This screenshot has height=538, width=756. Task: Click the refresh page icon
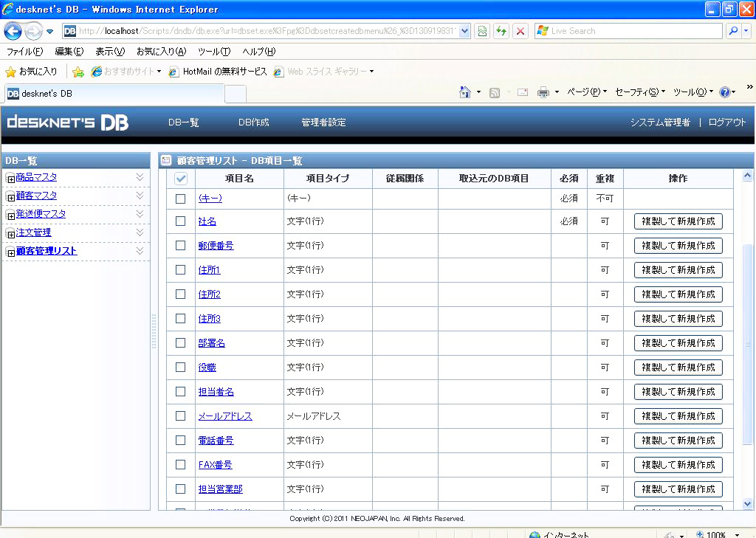501,31
